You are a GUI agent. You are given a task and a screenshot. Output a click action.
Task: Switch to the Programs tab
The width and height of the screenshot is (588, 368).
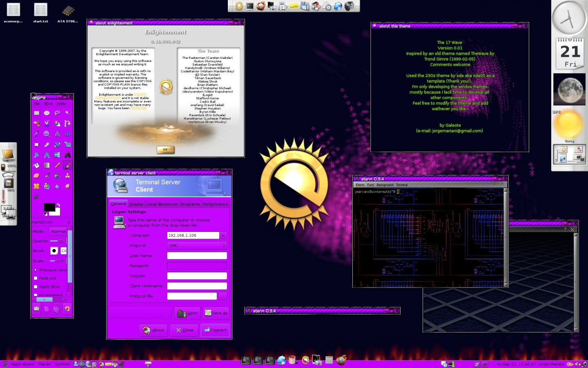[x=190, y=204]
